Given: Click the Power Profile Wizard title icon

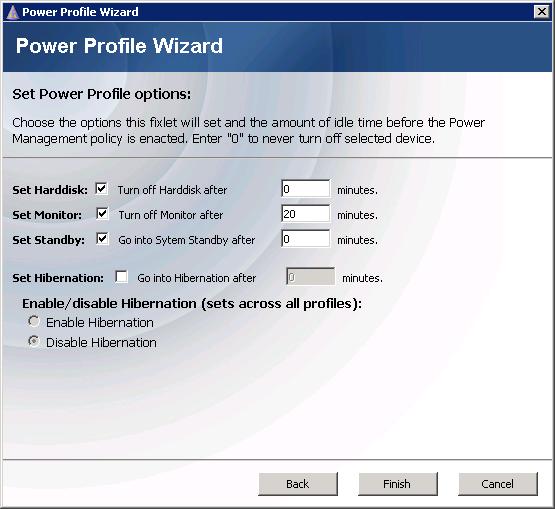Looking at the screenshot, I should [x=12, y=12].
